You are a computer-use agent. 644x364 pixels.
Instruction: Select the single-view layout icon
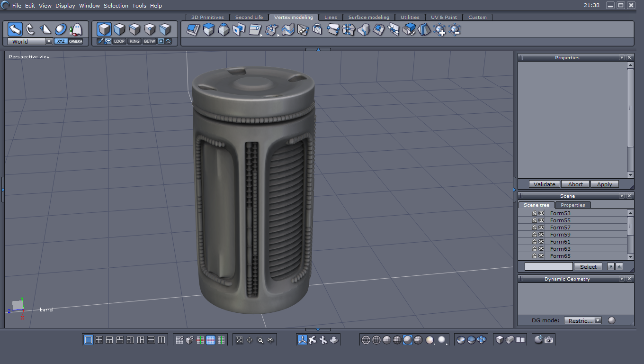pyautogui.click(x=89, y=340)
